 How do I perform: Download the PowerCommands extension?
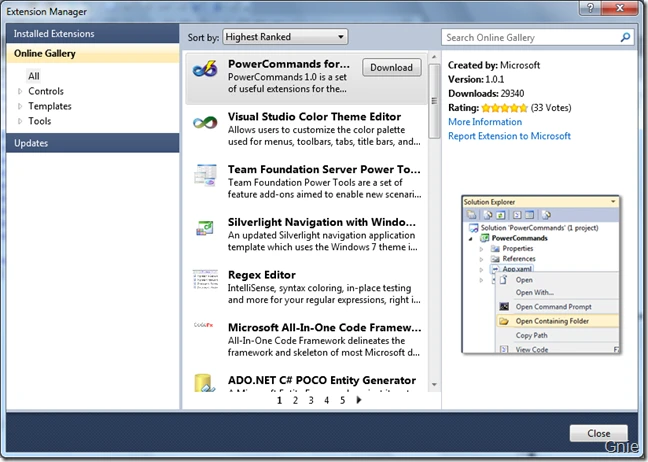[x=391, y=68]
